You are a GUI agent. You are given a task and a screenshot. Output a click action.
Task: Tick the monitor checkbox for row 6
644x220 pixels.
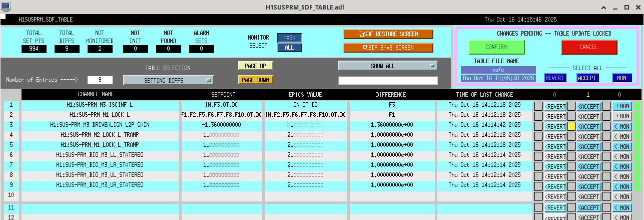click(606, 156)
